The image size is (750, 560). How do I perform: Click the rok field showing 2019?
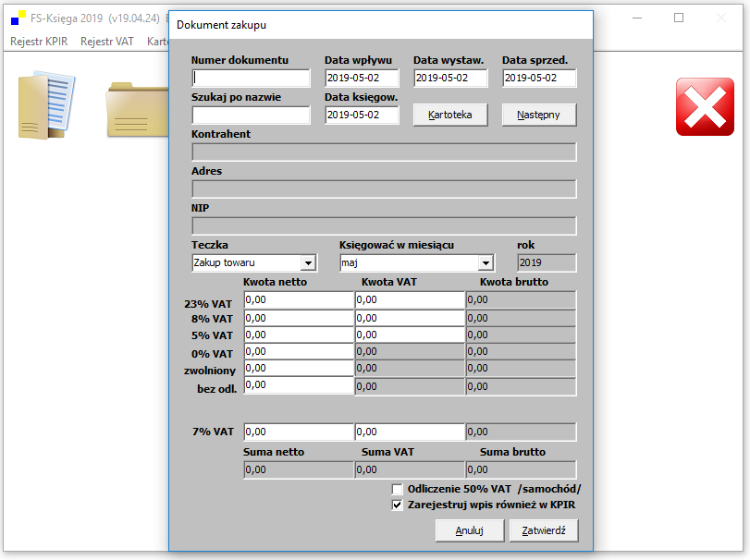(547, 262)
